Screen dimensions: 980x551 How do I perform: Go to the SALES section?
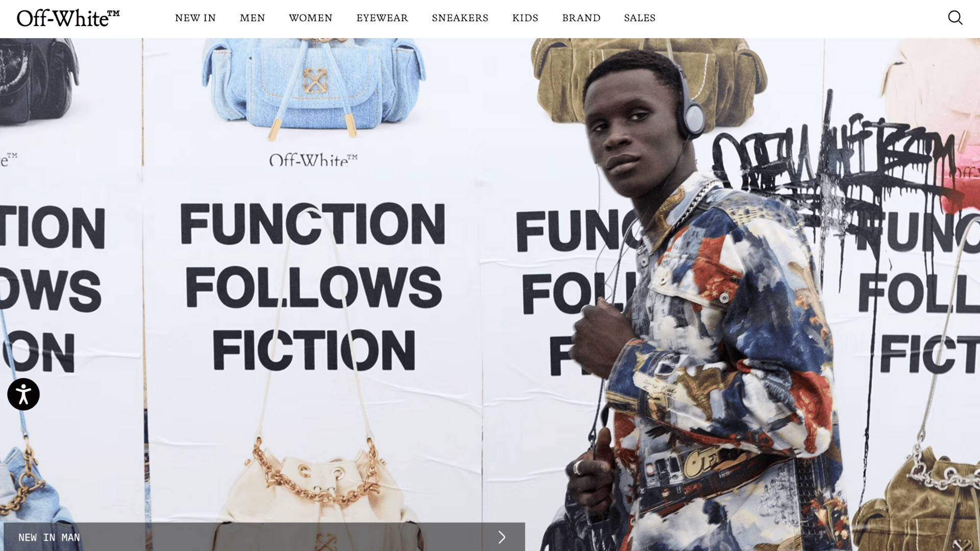coord(640,18)
